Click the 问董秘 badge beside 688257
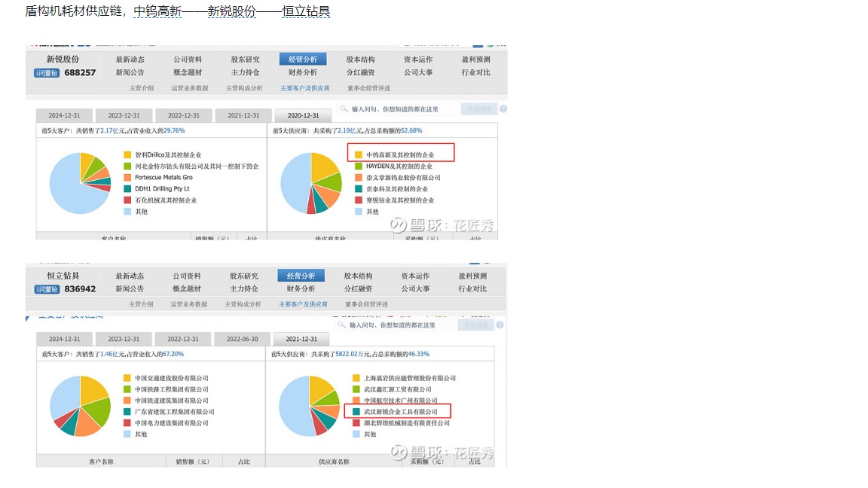Image resolution: width=868 pixels, height=488 pixels. point(47,73)
